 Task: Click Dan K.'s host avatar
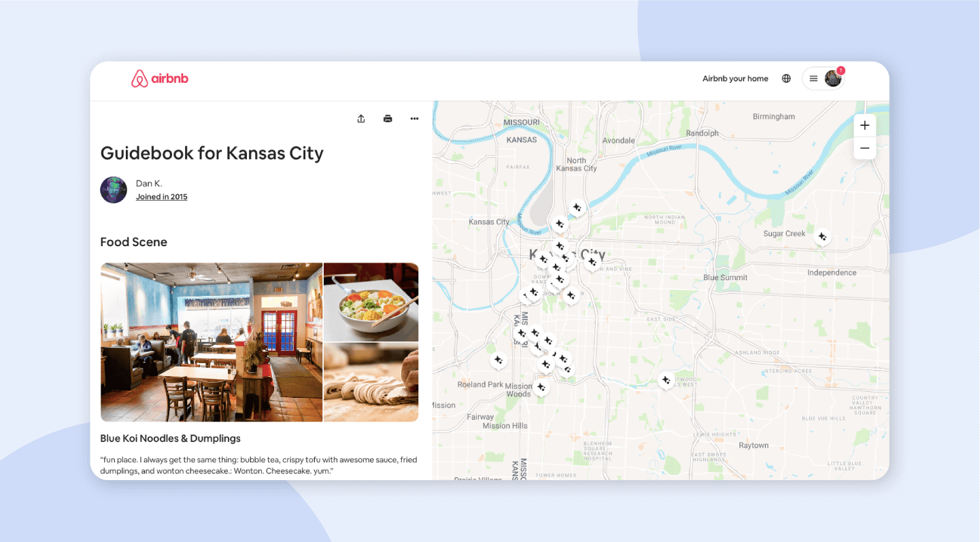[114, 190]
